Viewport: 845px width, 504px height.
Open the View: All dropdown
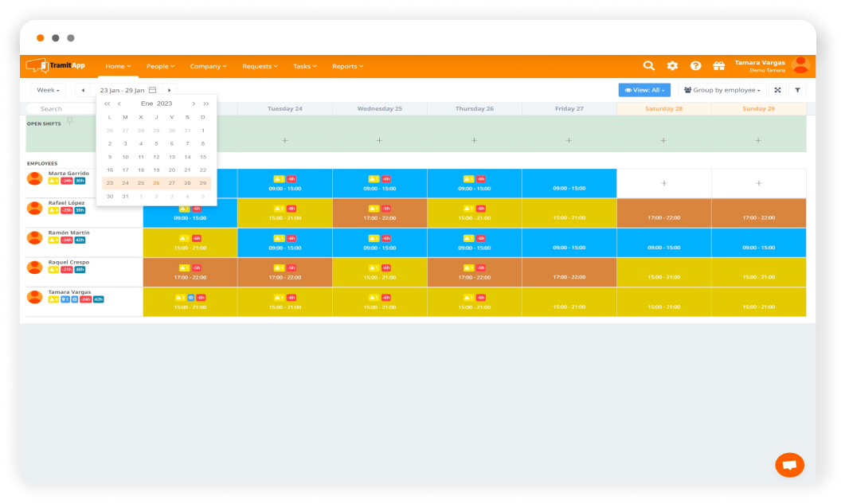pyautogui.click(x=644, y=91)
